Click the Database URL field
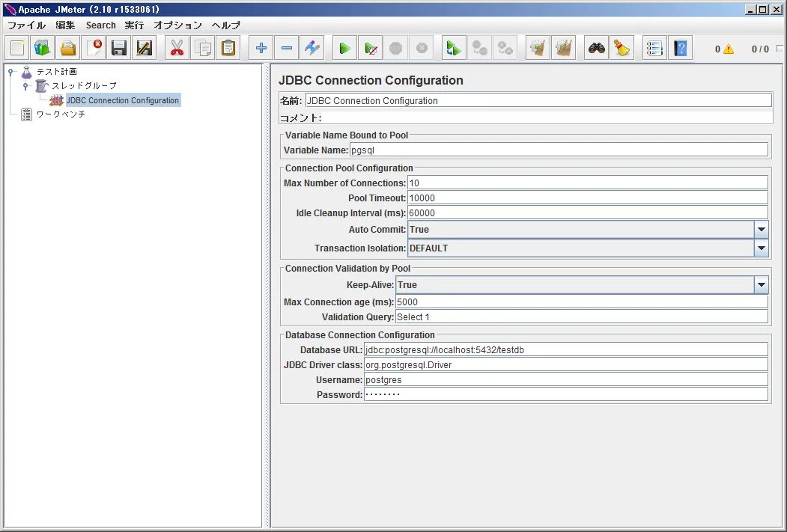 565,350
